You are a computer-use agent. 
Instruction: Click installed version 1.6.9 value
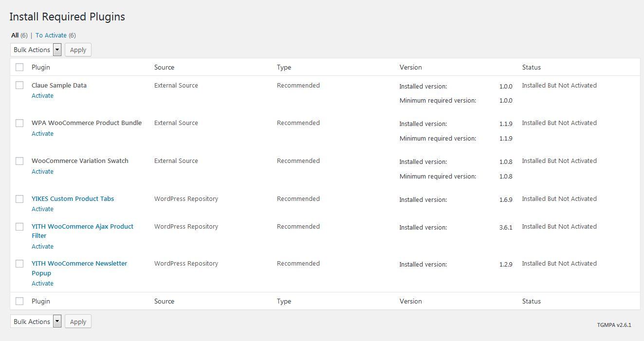click(506, 199)
